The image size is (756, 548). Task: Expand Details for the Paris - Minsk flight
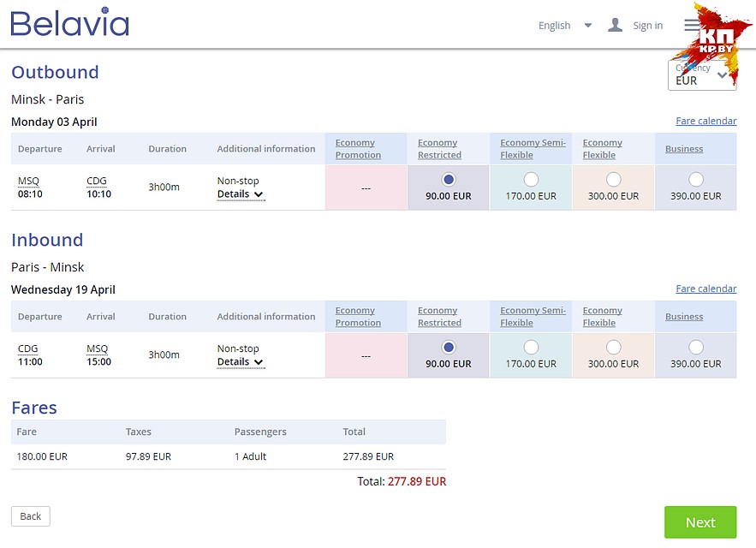click(240, 362)
